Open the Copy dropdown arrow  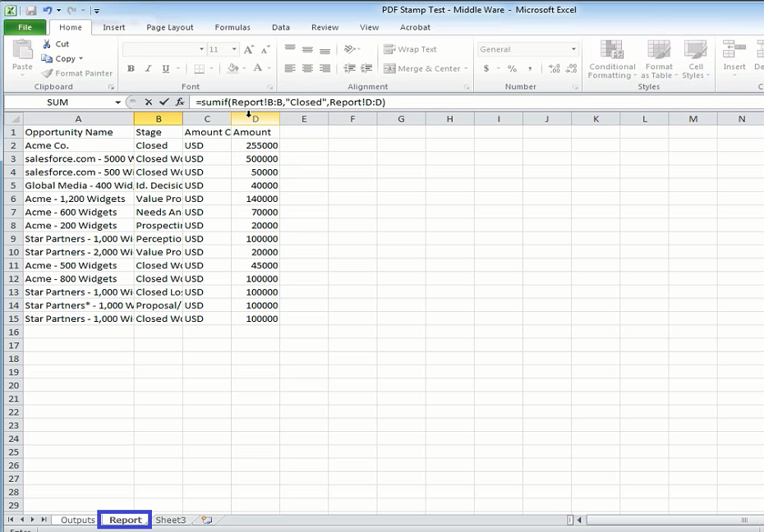81,59
